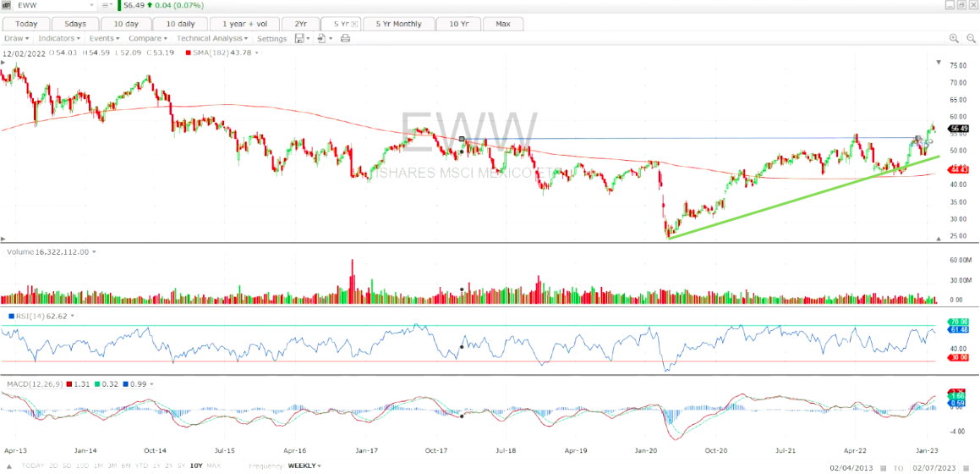The height and width of the screenshot is (474, 980).
Task: Select the TODAY range at the bottom
Action: 32,466
